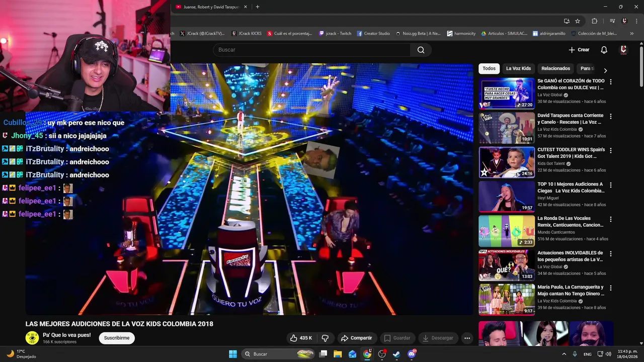Click the Windows taskbar Buscar search box
644x362 pixels.
[x=278, y=354]
